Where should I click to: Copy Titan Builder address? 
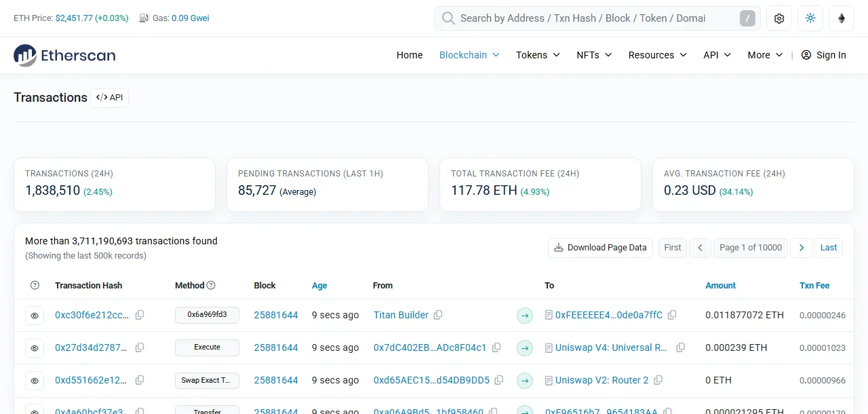[438, 315]
